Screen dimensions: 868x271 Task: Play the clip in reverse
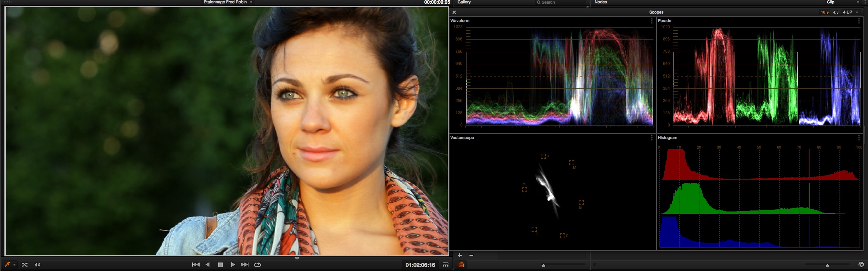(x=207, y=265)
